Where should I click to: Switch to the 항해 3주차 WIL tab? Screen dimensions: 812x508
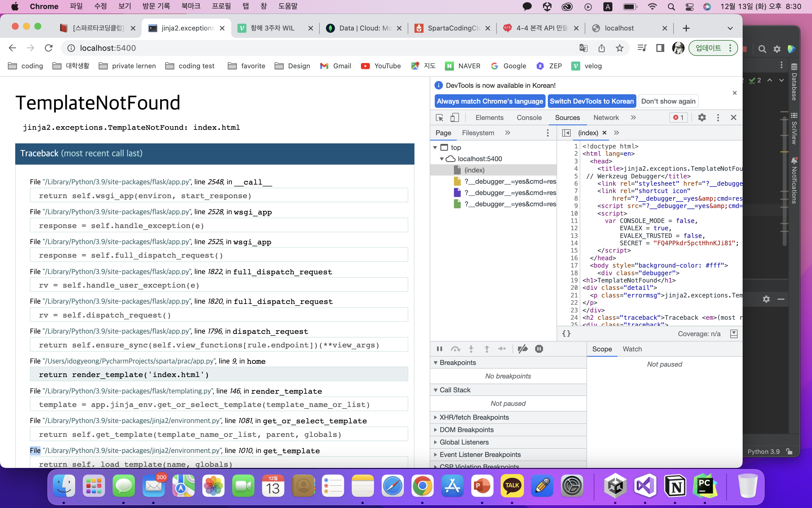pyautogui.click(x=275, y=28)
